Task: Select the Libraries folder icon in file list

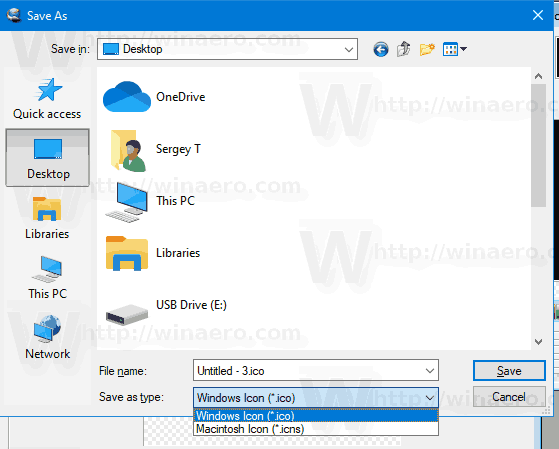Action: pyautogui.click(x=127, y=253)
